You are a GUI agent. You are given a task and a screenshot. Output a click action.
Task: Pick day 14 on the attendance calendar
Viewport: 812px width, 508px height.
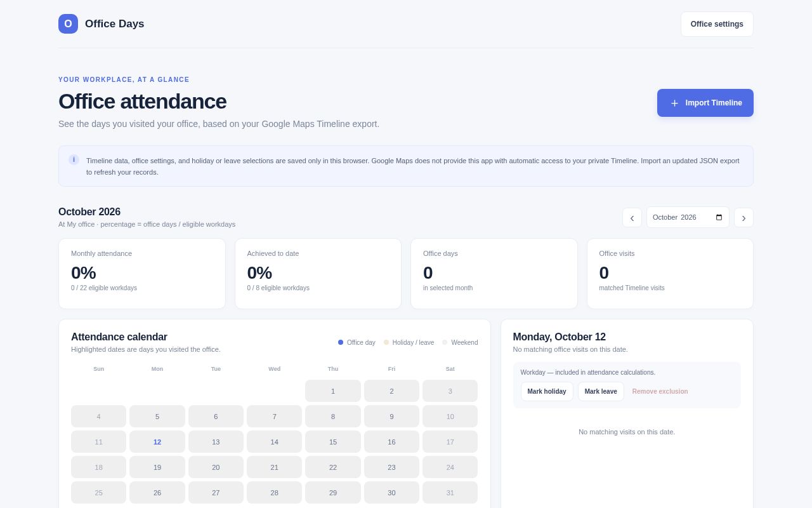click(275, 442)
